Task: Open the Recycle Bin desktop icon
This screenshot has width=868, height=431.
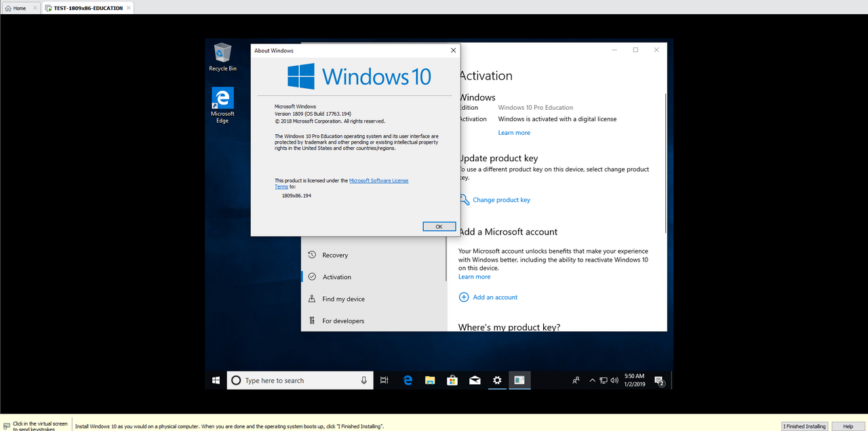Action: tap(222, 57)
